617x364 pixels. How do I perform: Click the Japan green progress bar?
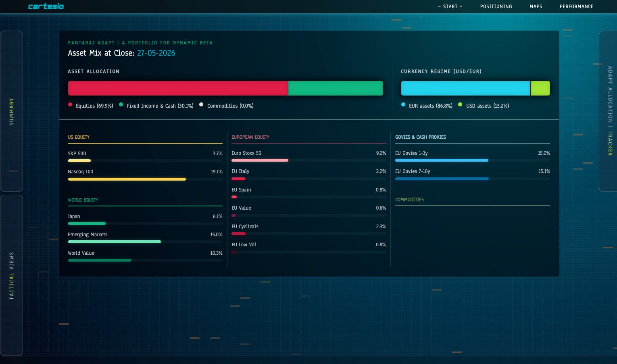pos(87,224)
